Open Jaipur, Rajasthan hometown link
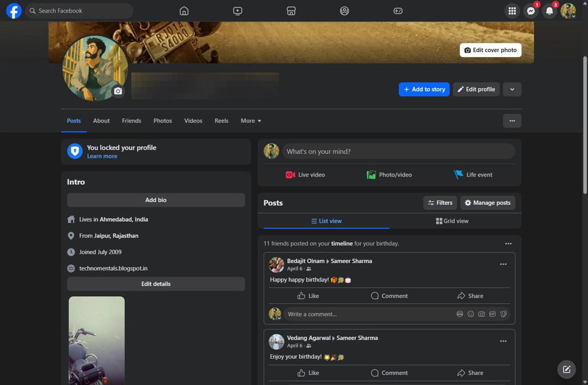This screenshot has height=385, width=588. pos(116,236)
